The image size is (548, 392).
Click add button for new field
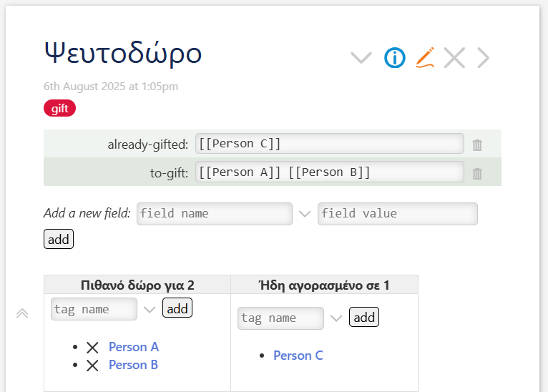pyautogui.click(x=59, y=240)
